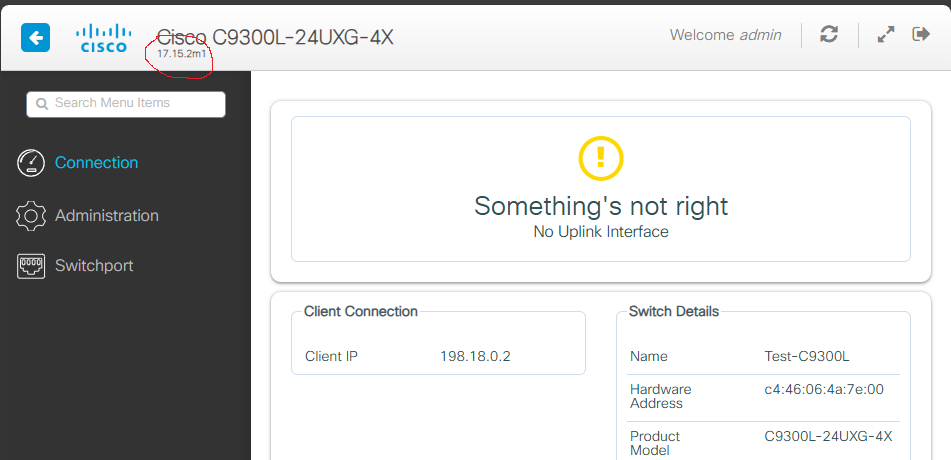Open the Switchport menu item
The height and width of the screenshot is (460, 951).
click(94, 266)
